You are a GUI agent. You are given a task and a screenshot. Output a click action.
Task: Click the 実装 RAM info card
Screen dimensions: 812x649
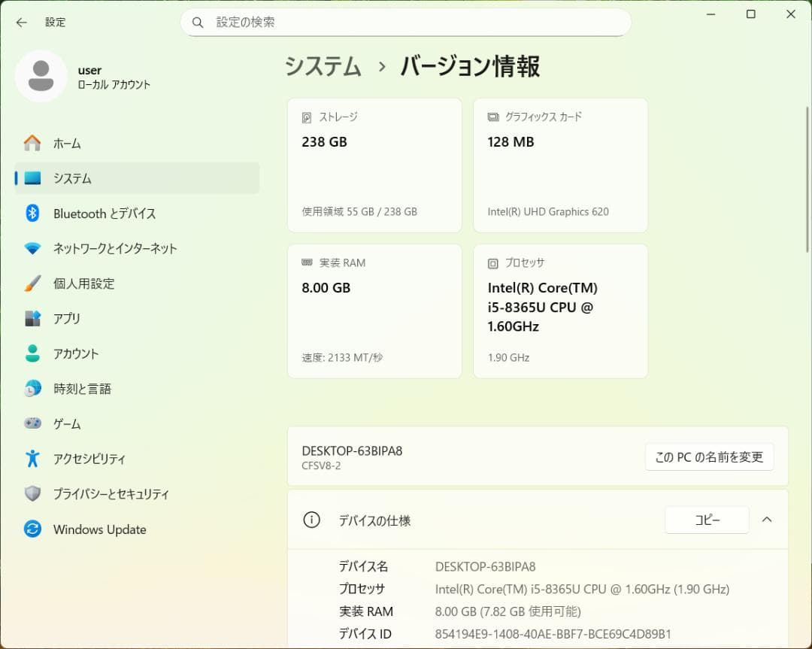(x=374, y=310)
